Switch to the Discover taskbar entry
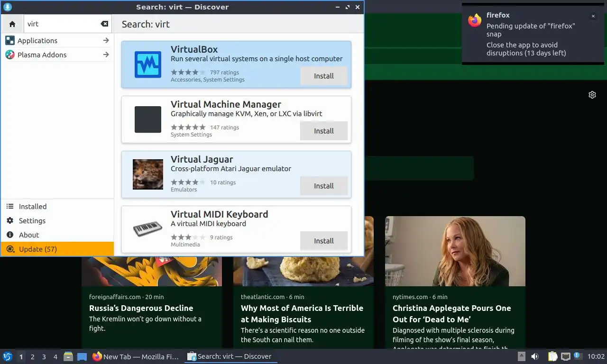Screen dimensions: 607x364 tap(230, 356)
